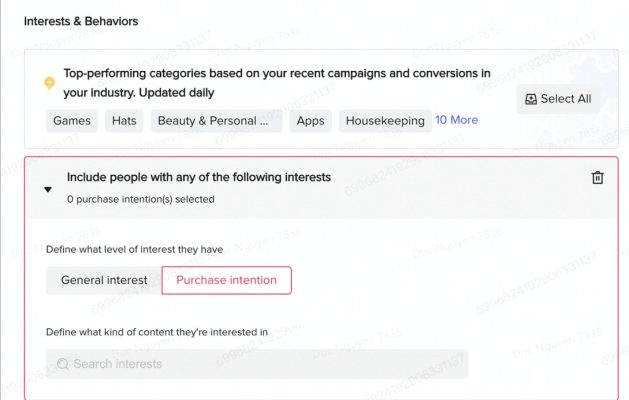Click 'Define what level of interest they have'

point(134,250)
